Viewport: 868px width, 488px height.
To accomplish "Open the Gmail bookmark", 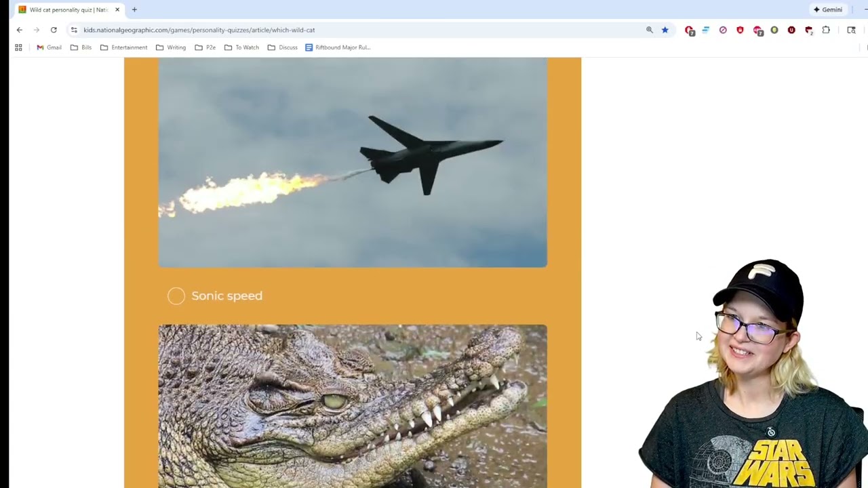I will 49,47.
